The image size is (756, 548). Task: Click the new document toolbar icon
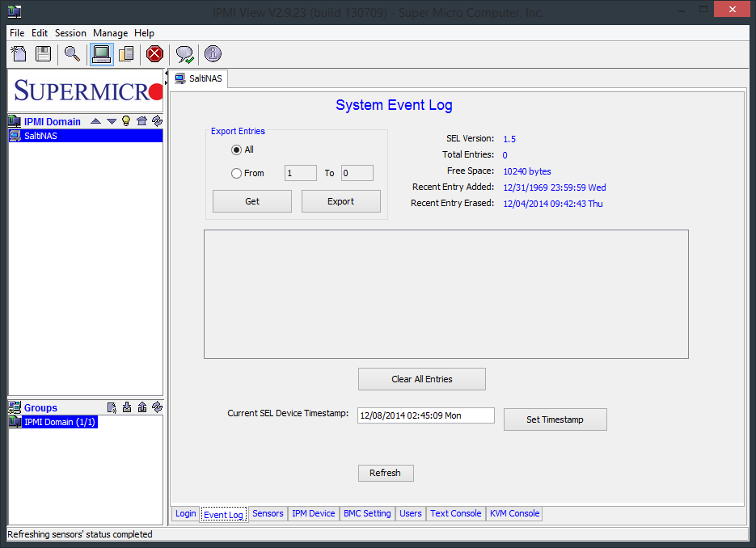pyautogui.click(x=19, y=54)
